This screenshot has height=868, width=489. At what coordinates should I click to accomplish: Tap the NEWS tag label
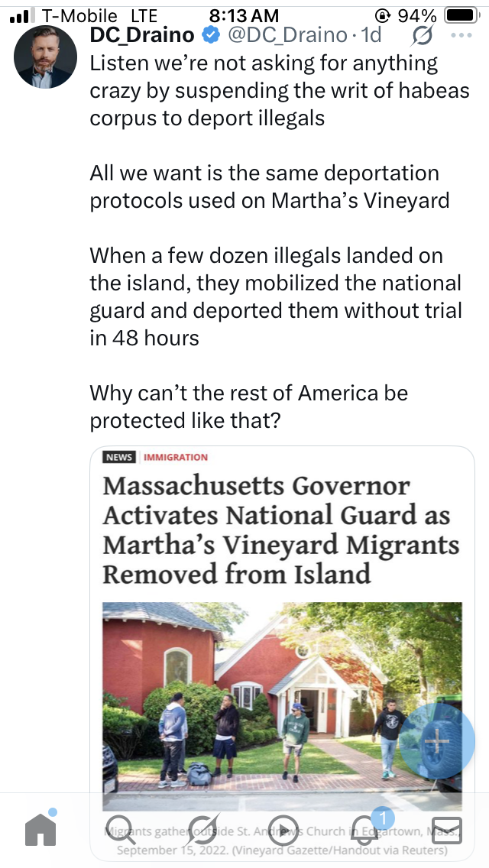(118, 457)
